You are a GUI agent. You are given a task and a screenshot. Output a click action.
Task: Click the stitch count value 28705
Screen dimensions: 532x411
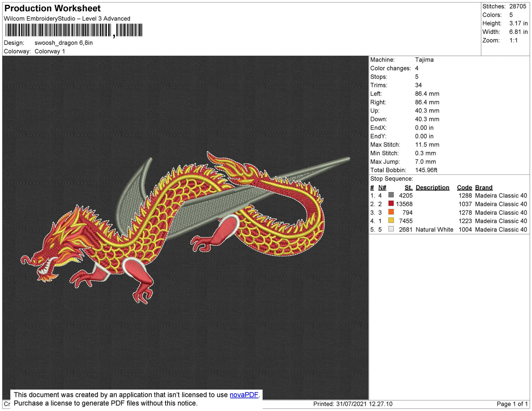(517, 6)
